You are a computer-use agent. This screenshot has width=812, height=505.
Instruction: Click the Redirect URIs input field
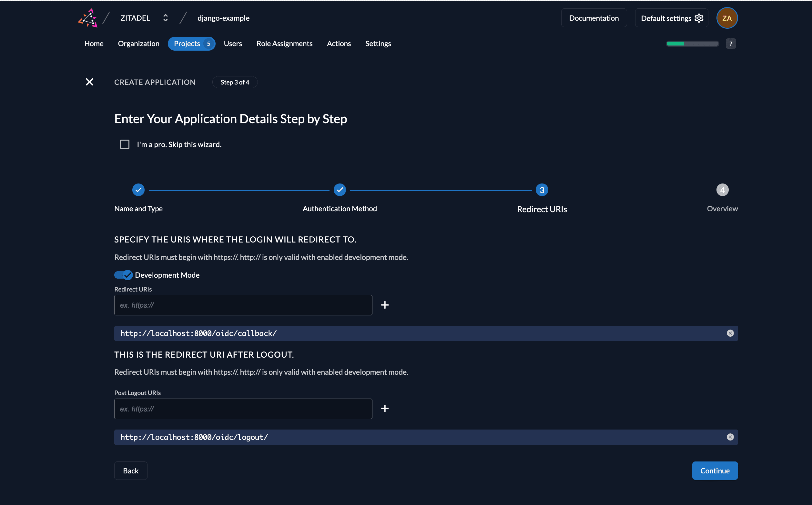pos(243,305)
